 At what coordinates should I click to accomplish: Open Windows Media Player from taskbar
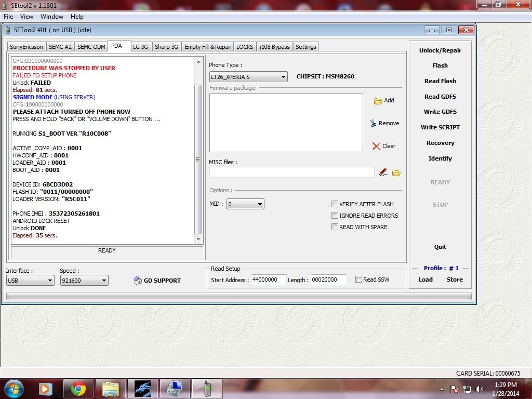(x=46, y=389)
